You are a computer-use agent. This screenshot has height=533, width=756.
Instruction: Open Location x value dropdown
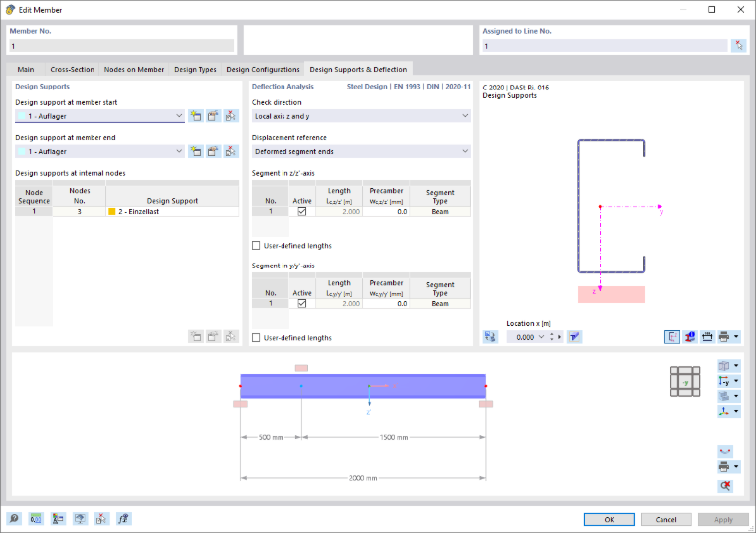click(541, 337)
